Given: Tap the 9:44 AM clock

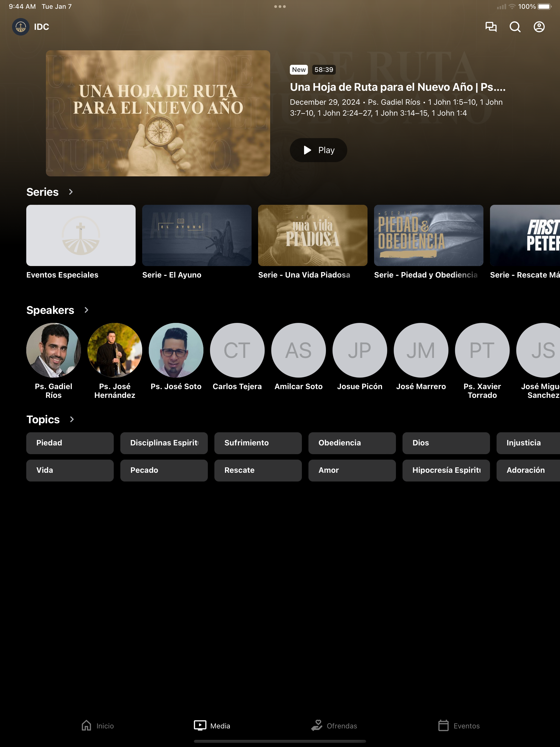Looking at the screenshot, I should [22, 6].
